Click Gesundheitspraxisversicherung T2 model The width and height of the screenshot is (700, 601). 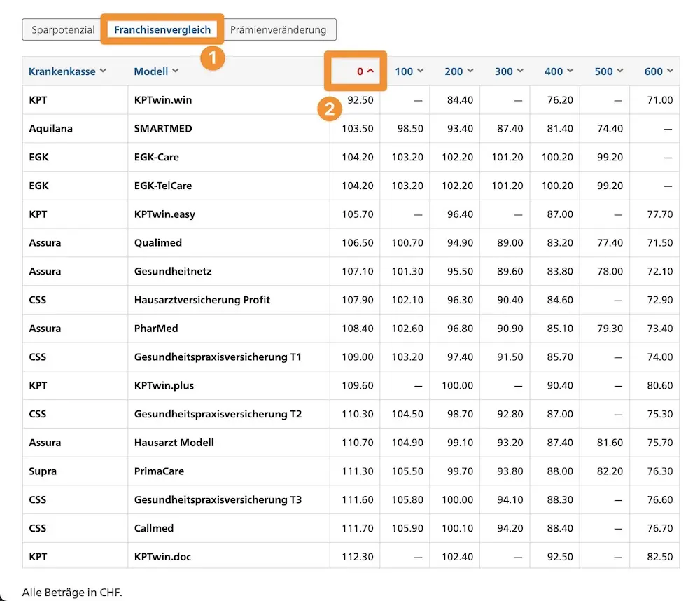218,414
